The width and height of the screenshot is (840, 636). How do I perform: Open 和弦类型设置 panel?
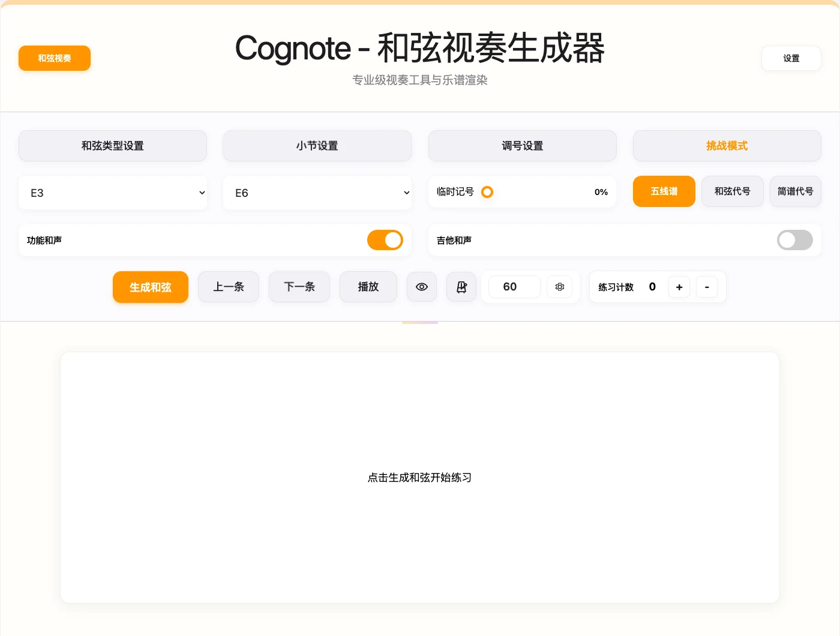pyautogui.click(x=113, y=146)
